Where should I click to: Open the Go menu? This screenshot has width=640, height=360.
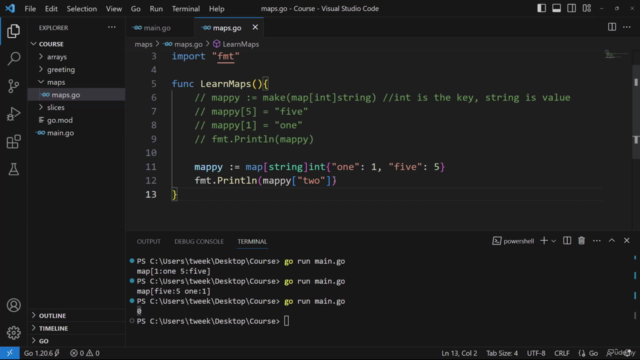(x=136, y=9)
